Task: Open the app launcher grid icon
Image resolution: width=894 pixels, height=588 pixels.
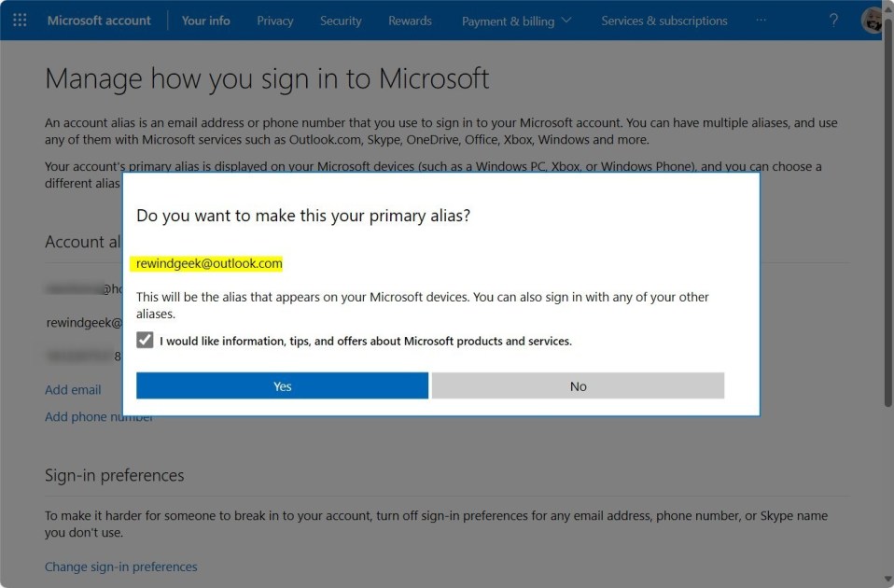Action: point(20,21)
